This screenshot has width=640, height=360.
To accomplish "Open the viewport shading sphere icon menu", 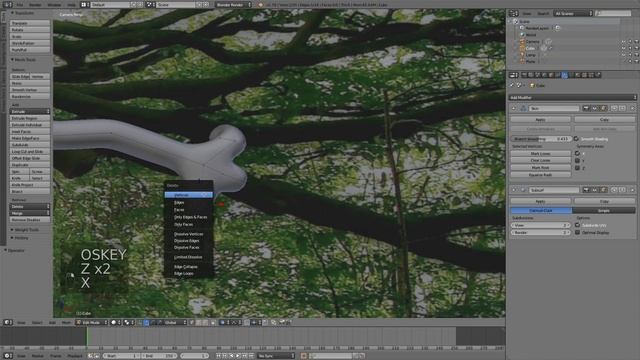I will [x=116, y=322].
